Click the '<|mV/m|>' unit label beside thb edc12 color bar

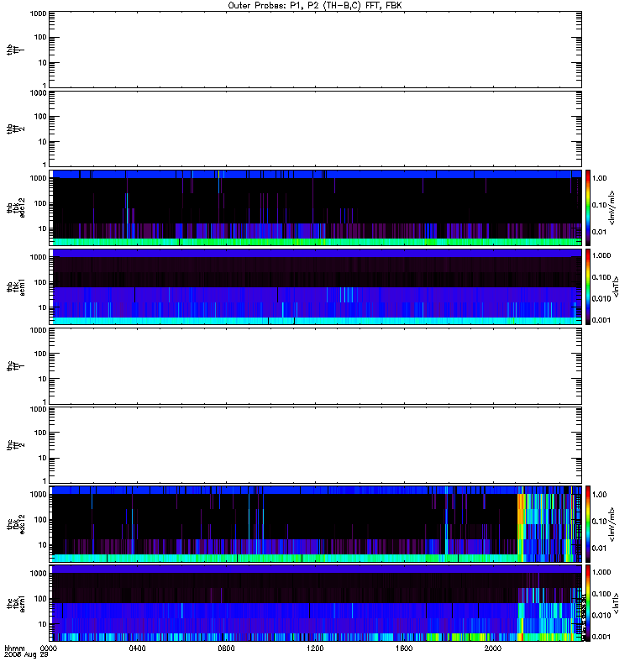[x=612, y=207]
